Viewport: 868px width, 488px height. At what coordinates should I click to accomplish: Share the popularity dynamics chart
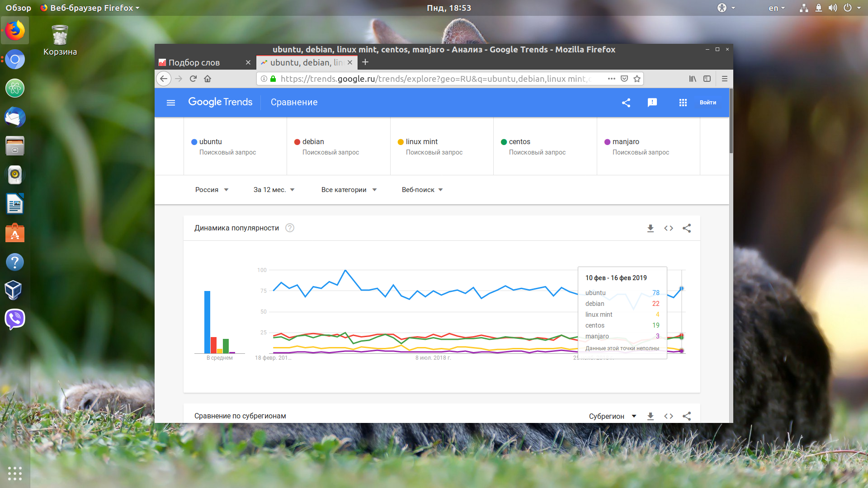click(x=687, y=228)
